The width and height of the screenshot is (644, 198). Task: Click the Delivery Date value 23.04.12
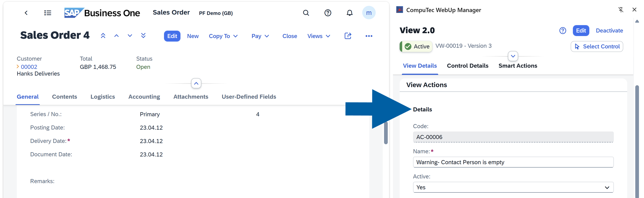point(151,141)
